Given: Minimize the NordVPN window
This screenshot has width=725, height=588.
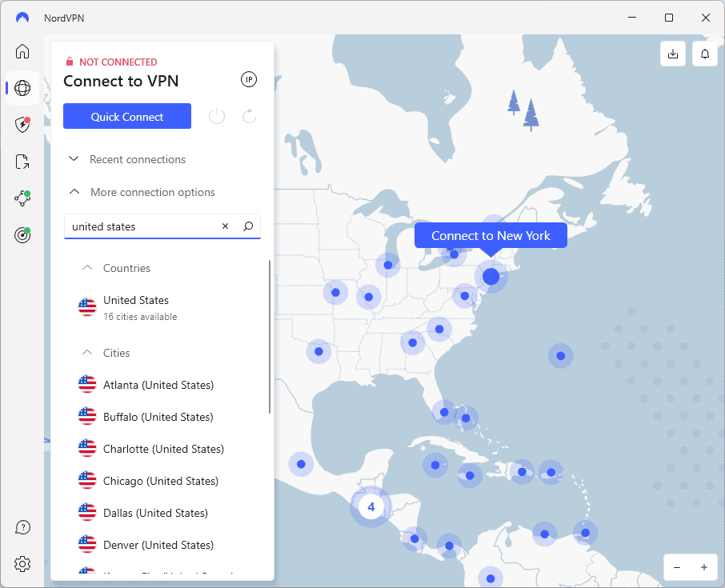Looking at the screenshot, I should (x=632, y=18).
